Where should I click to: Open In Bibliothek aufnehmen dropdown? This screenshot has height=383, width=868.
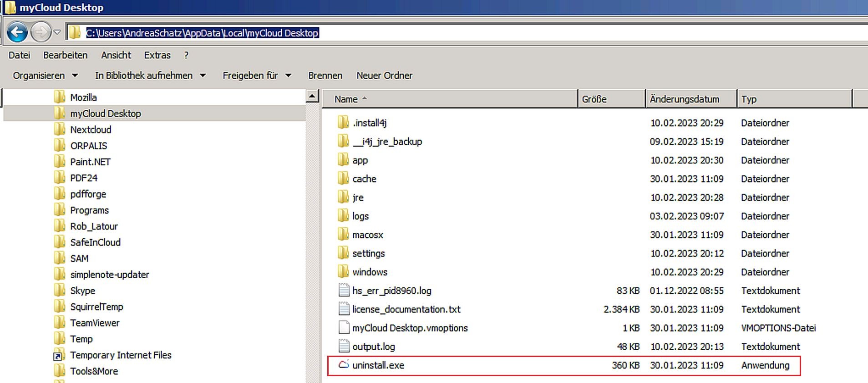click(150, 76)
